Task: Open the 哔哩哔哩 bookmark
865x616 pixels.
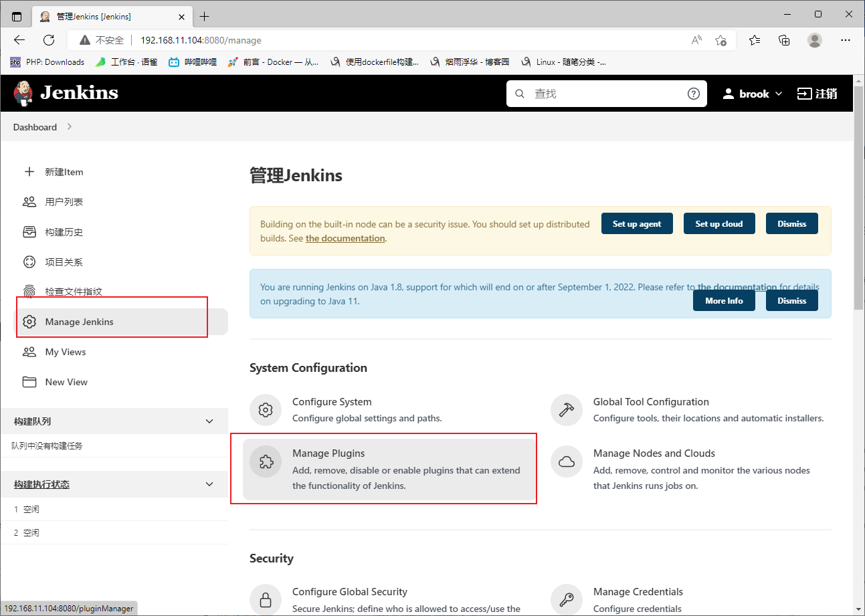Action: (193, 62)
